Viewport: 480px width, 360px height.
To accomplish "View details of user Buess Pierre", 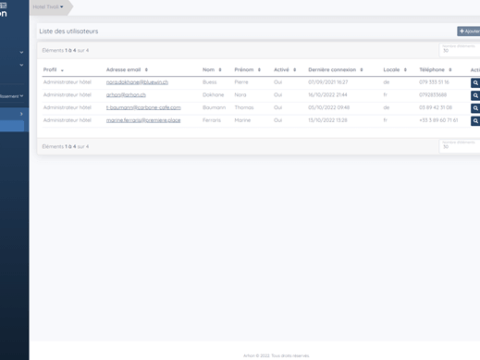I will tap(475, 83).
